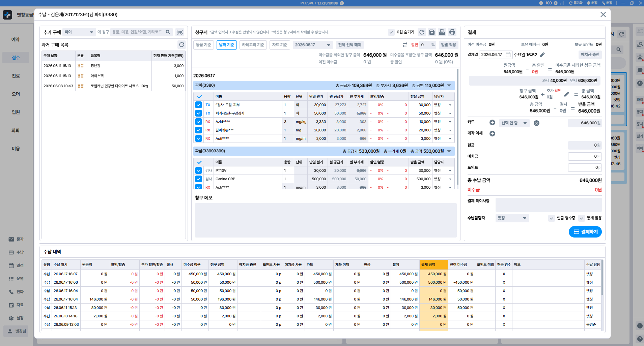Remove card entry with the X circle icon
Screen dimensions: 644x346
(536, 123)
